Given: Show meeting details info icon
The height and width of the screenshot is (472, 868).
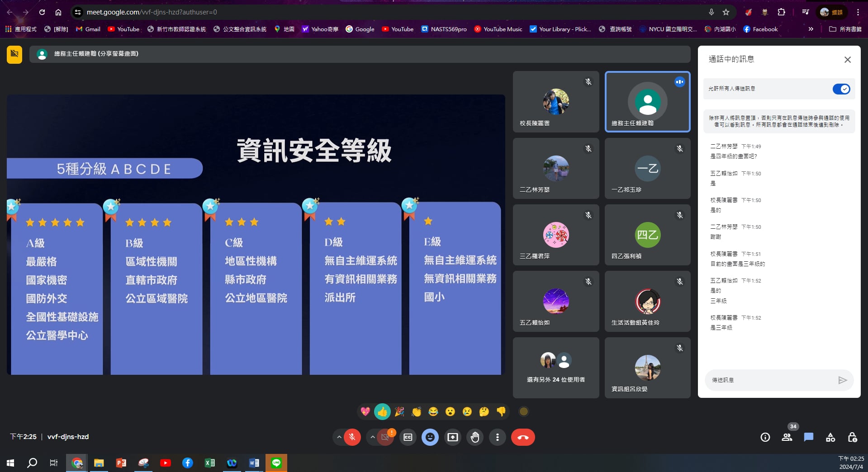Looking at the screenshot, I should [765, 437].
